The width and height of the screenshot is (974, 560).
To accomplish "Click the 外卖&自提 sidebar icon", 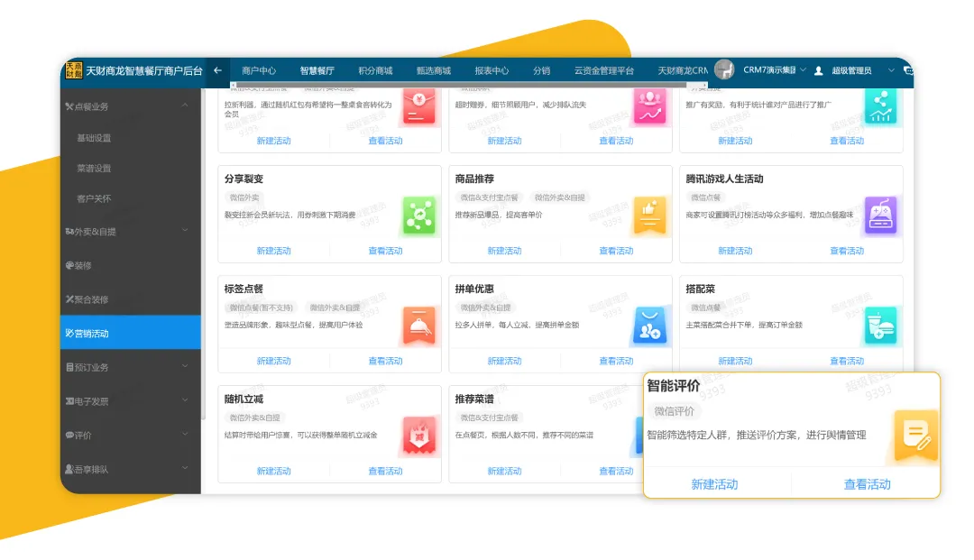I will pyautogui.click(x=69, y=232).
